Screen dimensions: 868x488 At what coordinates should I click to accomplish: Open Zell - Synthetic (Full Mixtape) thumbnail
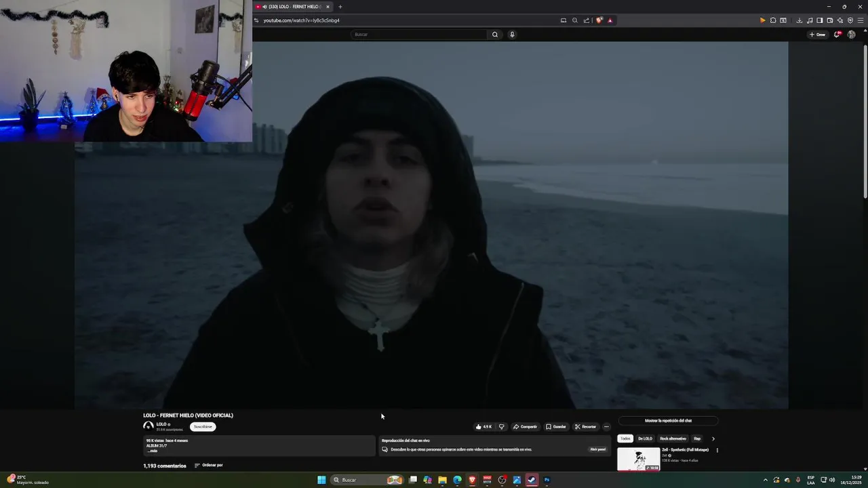pyautogui.click(x=638, y=459)
